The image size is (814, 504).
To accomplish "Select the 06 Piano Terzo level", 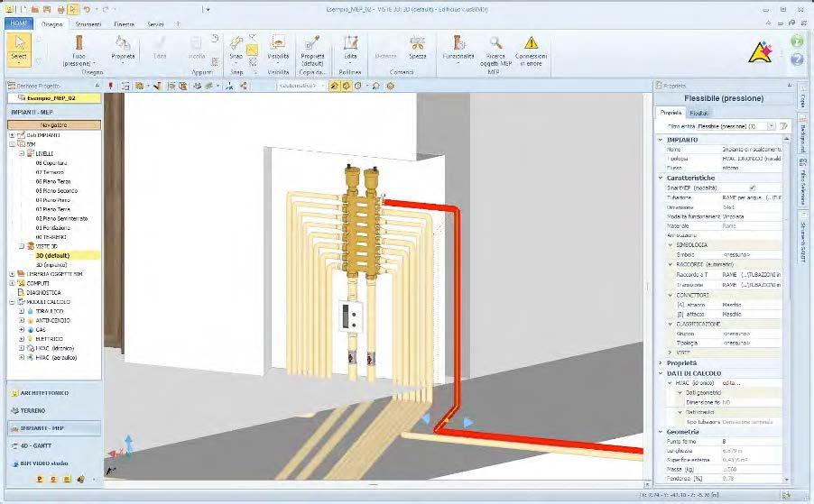I will [53, 181].
